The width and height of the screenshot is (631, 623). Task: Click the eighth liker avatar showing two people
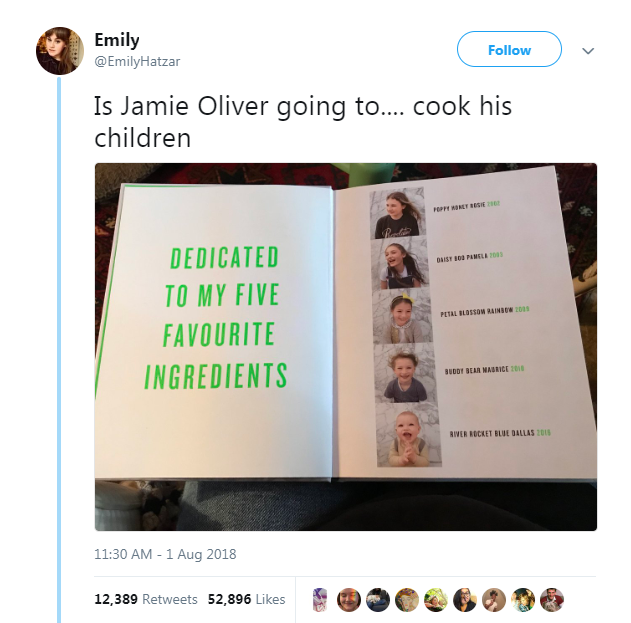tap(523, 599)
